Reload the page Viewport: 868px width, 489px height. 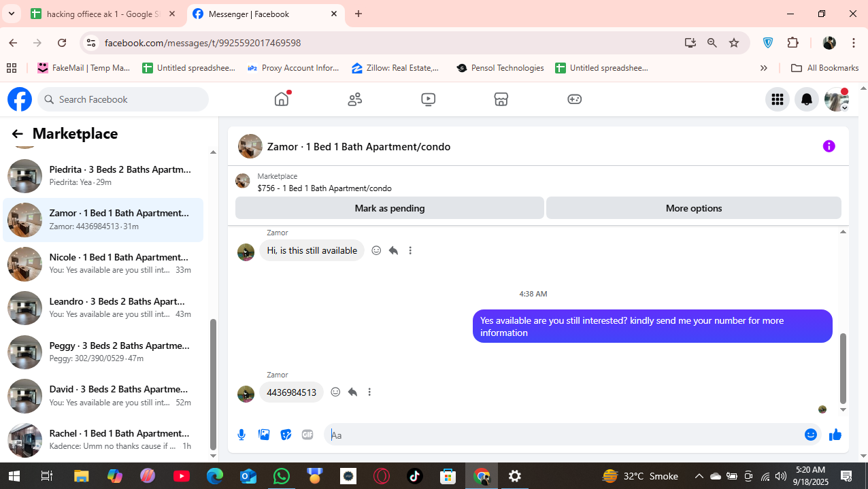point(62,43)
